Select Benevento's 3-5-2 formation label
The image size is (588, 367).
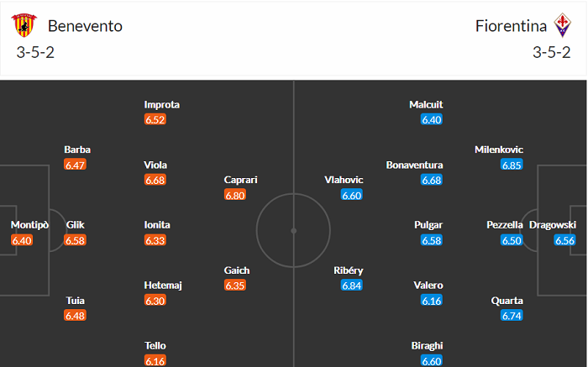click(x=35, y=53)
